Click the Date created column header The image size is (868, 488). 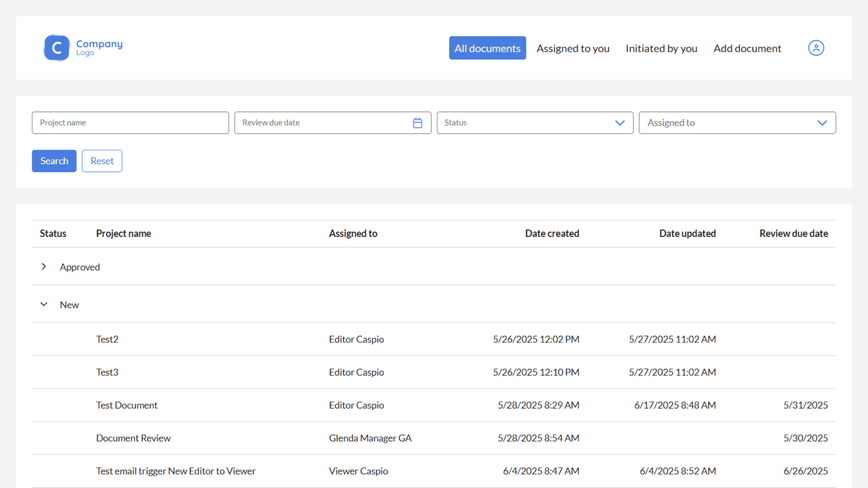pos(552,233)
